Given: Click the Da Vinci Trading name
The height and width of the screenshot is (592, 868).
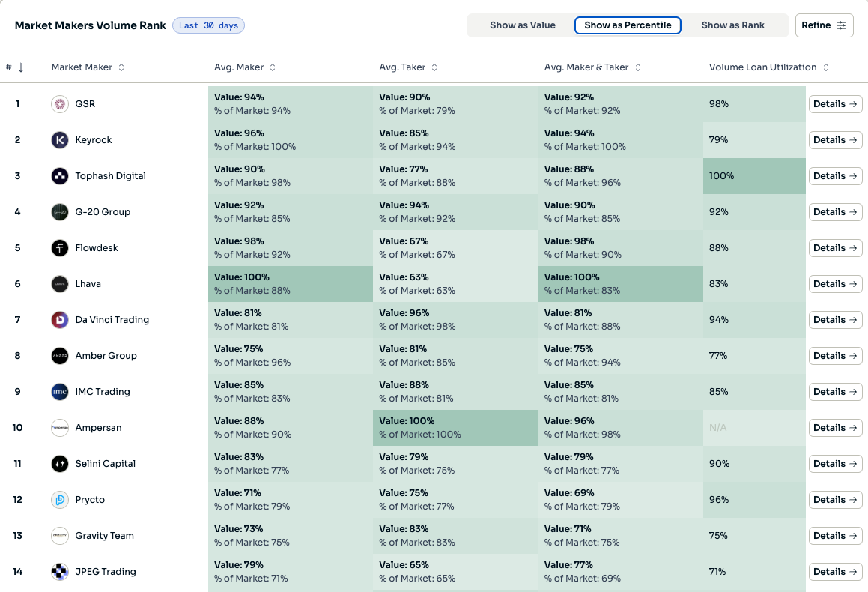Looking at the screenshot, I should 112,320.
